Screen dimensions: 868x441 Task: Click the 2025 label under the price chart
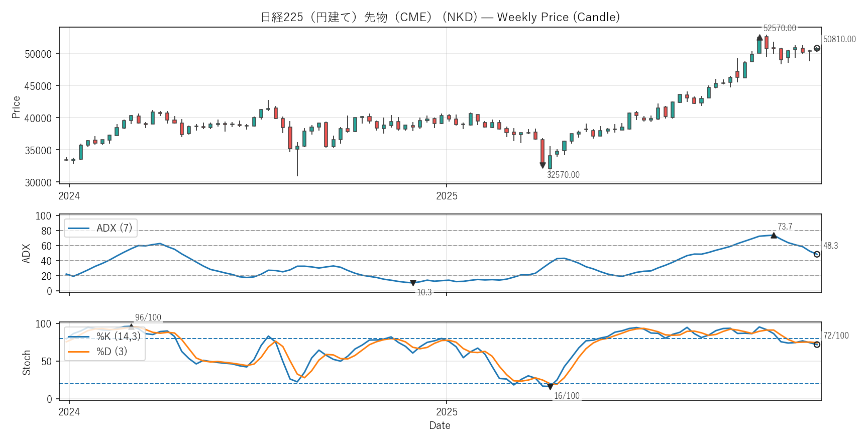click(447, 196)
